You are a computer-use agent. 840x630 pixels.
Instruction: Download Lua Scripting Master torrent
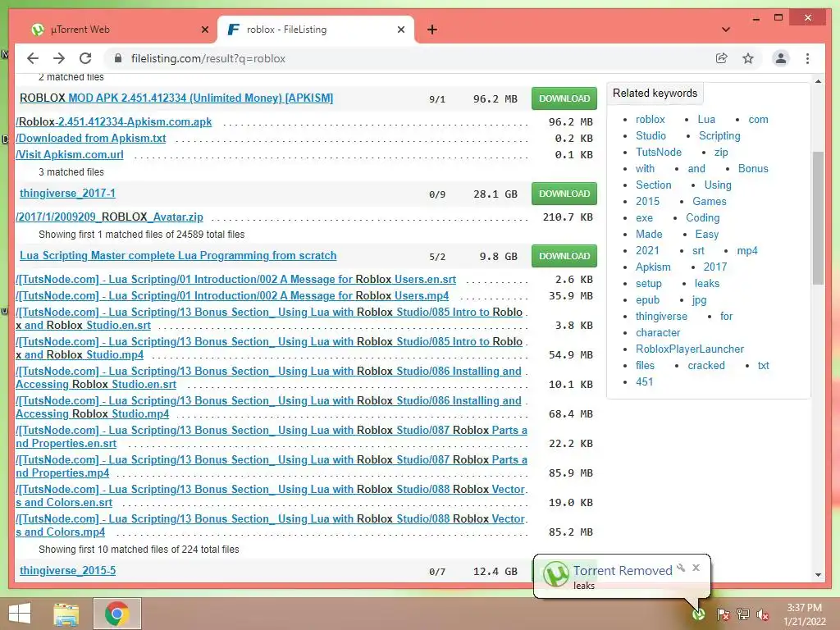[564, 256]
